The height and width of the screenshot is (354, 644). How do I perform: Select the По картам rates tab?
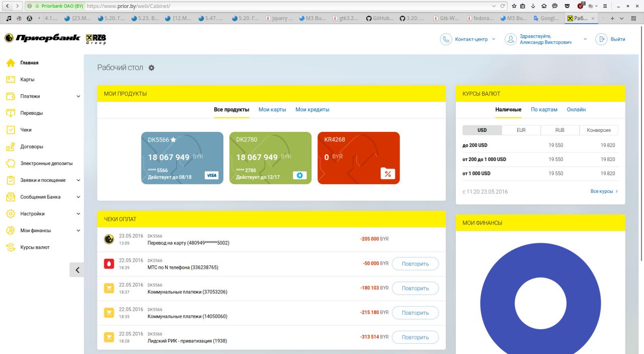544,110
